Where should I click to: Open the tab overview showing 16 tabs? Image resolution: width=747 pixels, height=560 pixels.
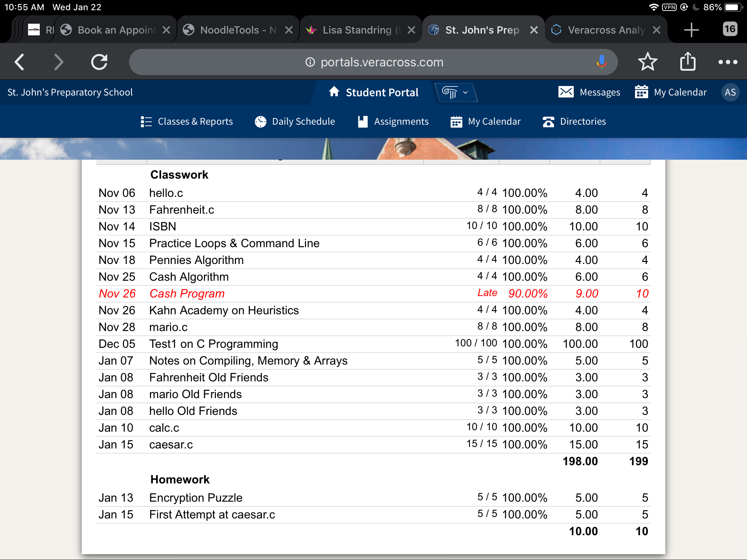click(729, 30)
